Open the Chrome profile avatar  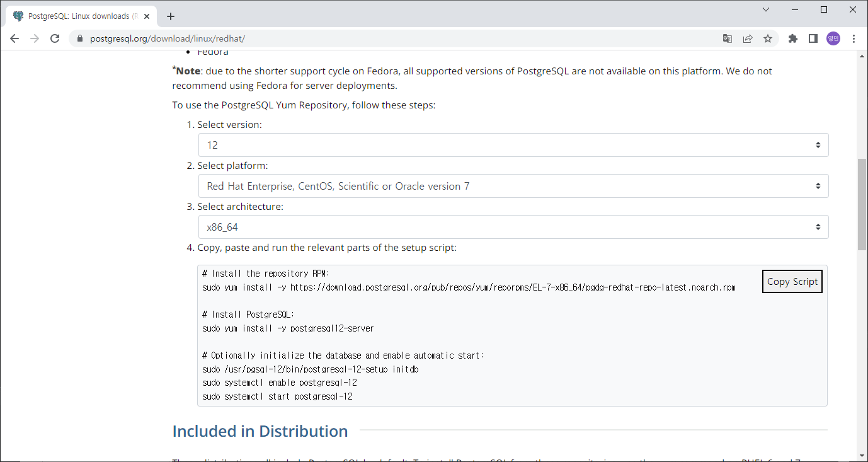click(833, 38)
